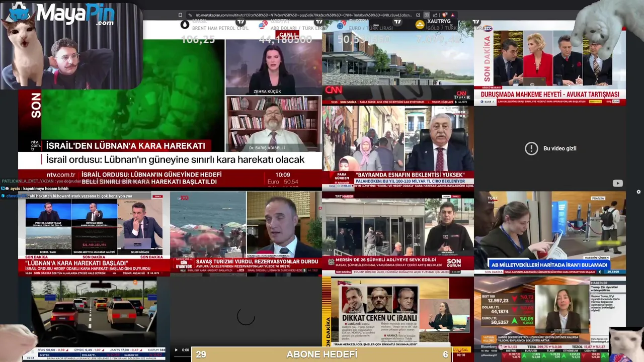
Task: Click the CANLI badge on NTV stream
Action: (x=287, y=35)
